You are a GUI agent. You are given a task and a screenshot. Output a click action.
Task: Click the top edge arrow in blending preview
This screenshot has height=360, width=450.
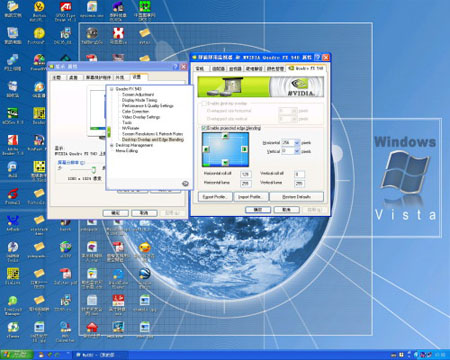click(x=225, y=136)
